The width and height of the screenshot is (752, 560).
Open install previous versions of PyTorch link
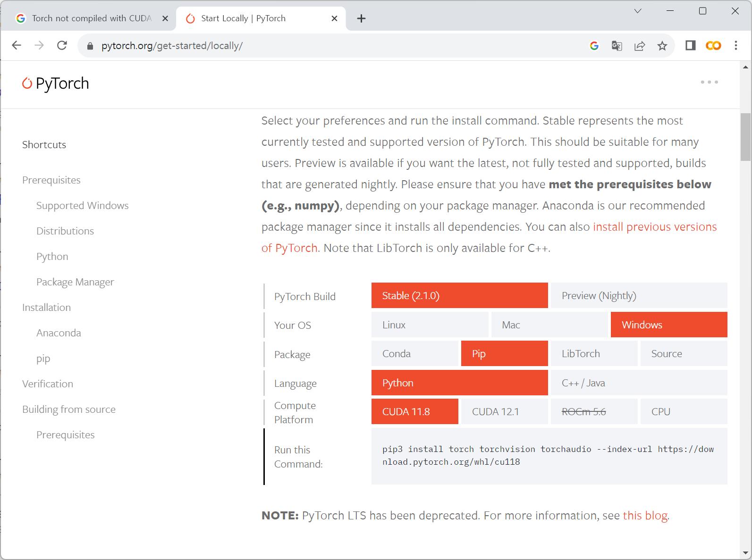pos(655,227)
